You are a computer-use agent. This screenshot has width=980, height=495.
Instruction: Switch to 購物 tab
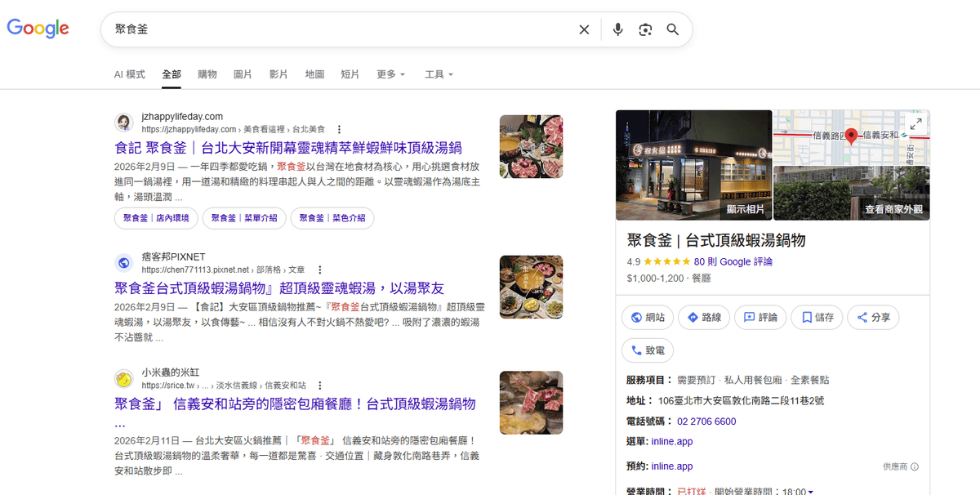click(x=207, y=74)
